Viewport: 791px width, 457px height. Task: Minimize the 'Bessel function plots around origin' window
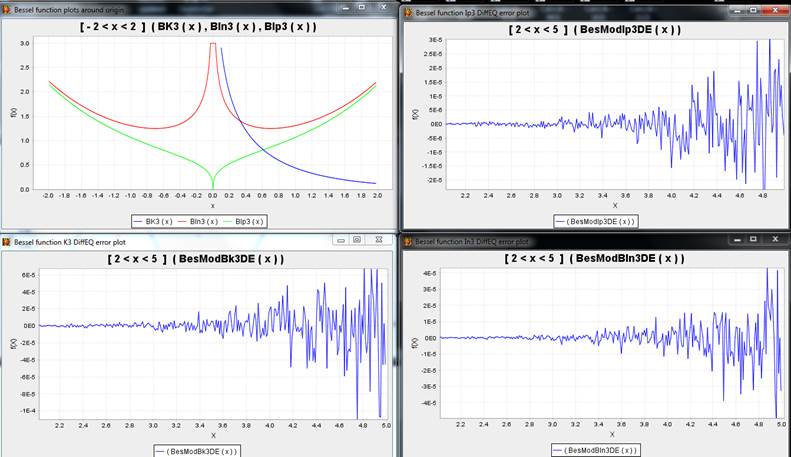[346, 8]
